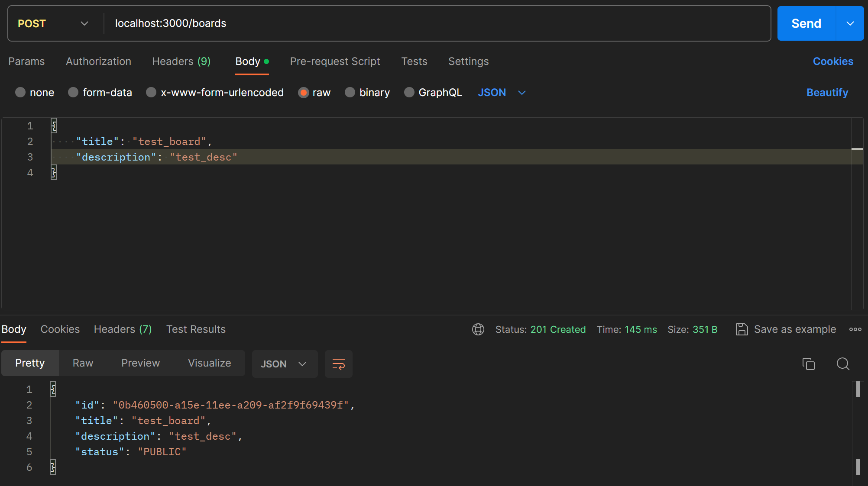This screenshot has height=486, width=868.
Task: Click the copy response icon
Action: point(808,364)
